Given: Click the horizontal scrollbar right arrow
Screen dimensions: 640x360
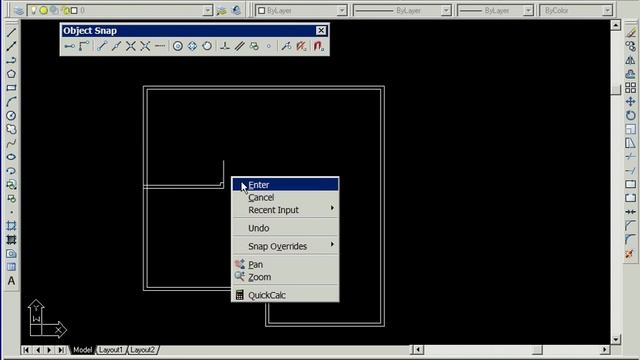Looking at the screenshot, I should [x=605, y=350].
